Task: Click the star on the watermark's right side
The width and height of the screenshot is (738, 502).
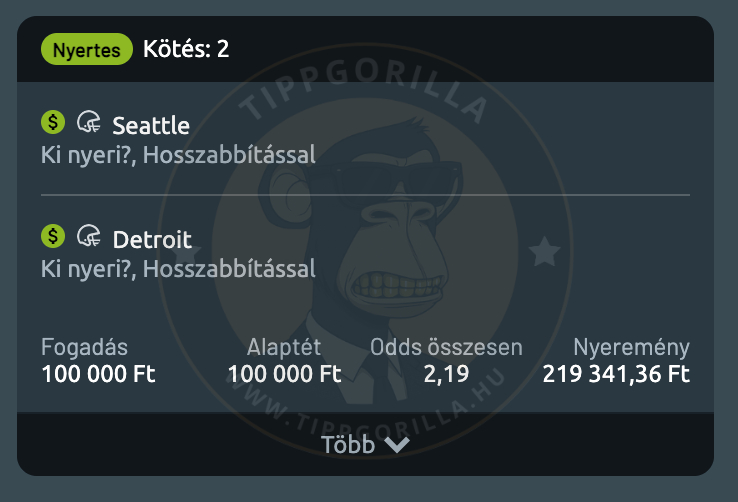Action: [x=544, y=251]
